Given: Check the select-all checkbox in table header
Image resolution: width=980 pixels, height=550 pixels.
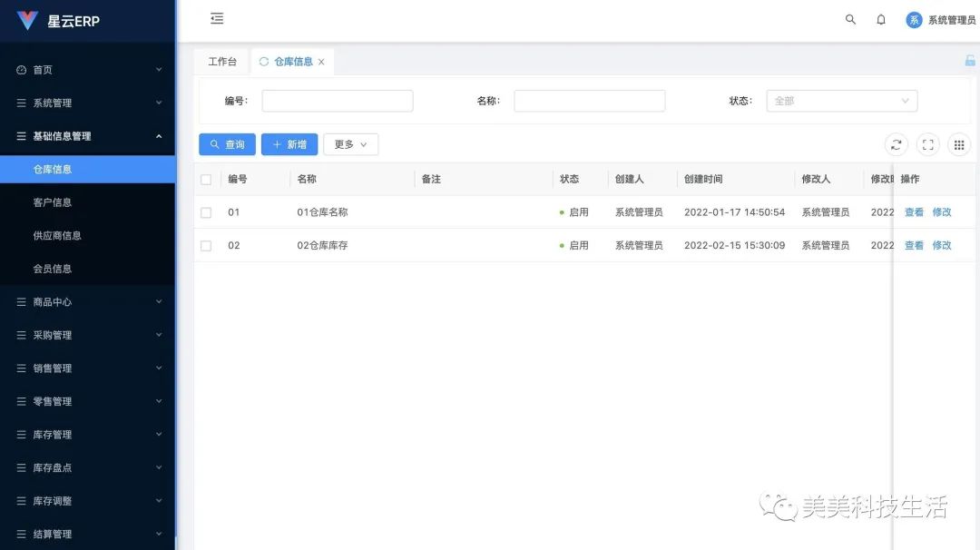Looking at the screenshot, I should 205,179.
